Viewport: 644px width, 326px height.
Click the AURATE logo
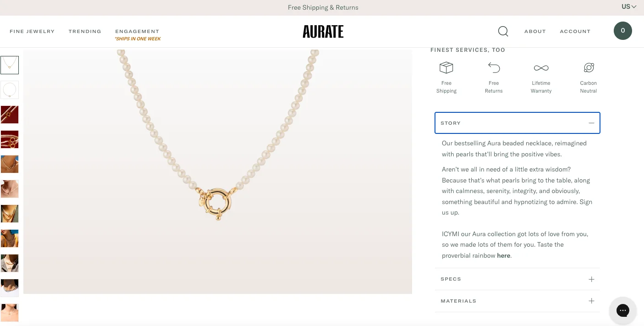tap(323, 31)
